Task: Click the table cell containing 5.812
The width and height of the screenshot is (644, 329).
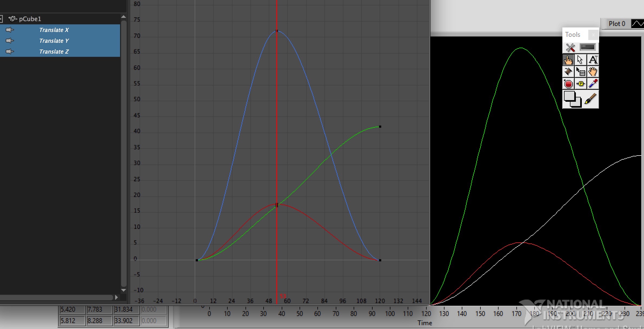Action: pyautogui.click(x=72, y=321)
